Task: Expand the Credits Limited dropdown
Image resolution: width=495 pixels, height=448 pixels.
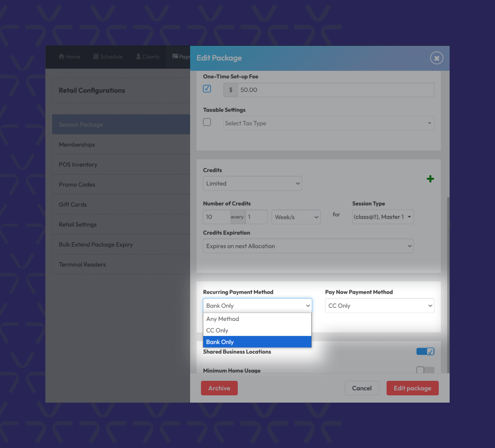Action: pyautogui.click(x=252, y=183)
